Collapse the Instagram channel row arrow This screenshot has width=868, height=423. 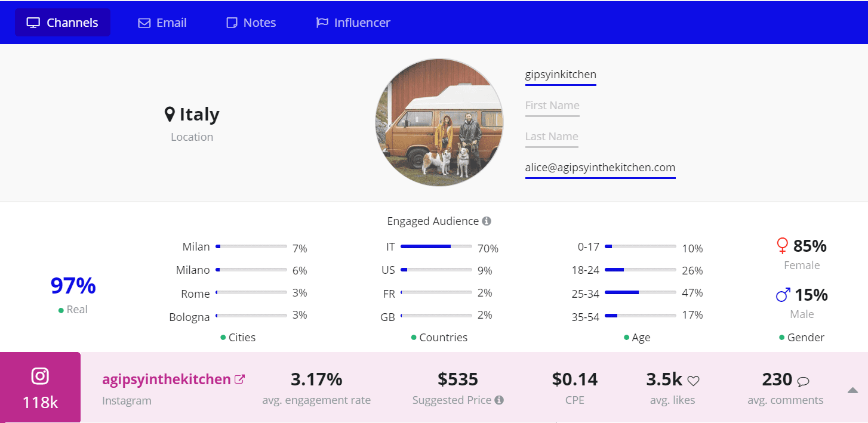tap(852, 390)
